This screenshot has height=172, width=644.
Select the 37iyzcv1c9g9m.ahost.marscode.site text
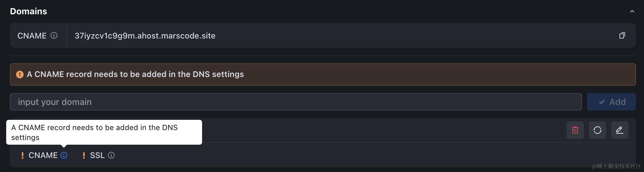(145, 36)
